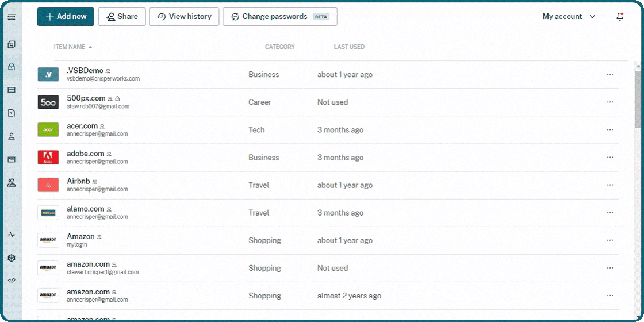This screenshot has width=644, height=322.
Task: Open the alamo.com item name
Action: pos(86,209)
